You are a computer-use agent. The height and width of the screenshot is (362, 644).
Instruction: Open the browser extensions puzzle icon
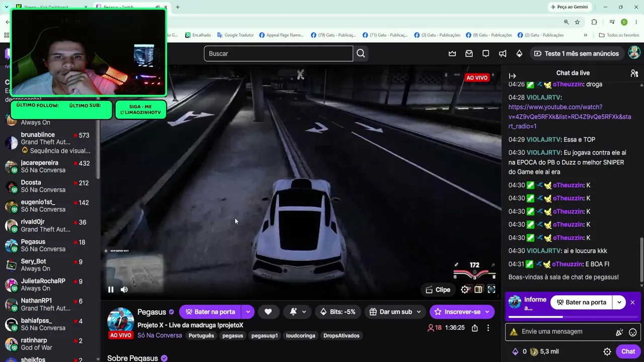pyautogui.click(x=594, y=22)
